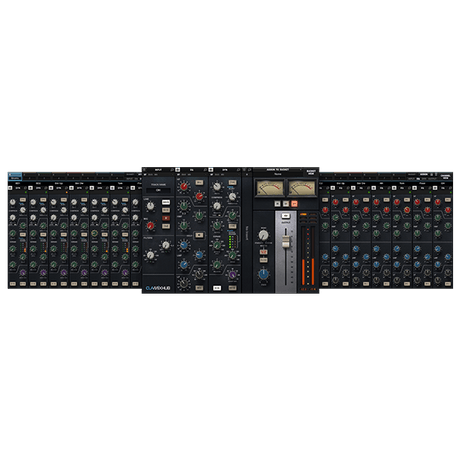The height and width of the screenshot is (460, 460).
Task: Click the blue knob at bottom of output section
Action: click(x=263, y=274)
